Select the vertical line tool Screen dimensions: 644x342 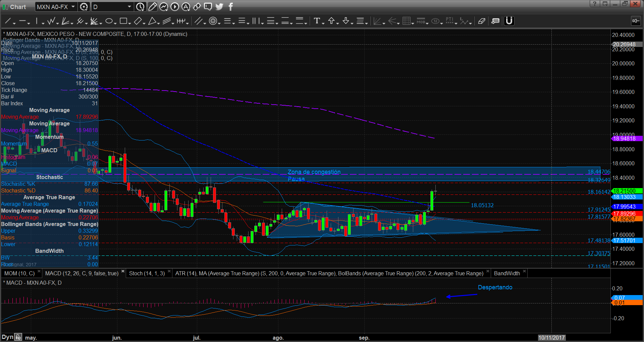pos(37,21)
